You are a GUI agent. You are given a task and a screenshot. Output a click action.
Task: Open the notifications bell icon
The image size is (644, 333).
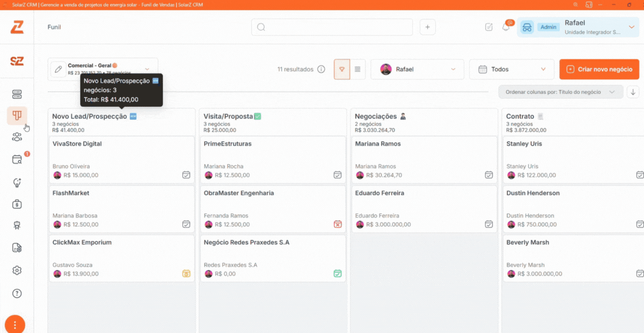click(x=506, y=27)
